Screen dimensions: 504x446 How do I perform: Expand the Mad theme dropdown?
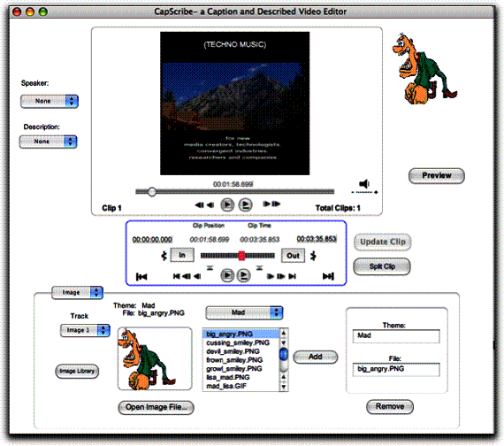[244, 312]
